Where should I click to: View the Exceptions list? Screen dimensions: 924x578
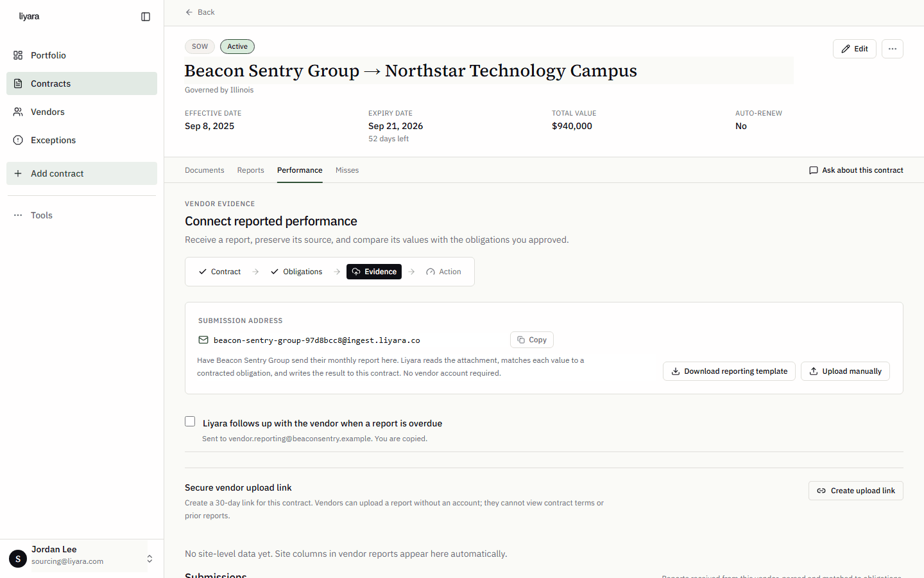pos(81,140)
